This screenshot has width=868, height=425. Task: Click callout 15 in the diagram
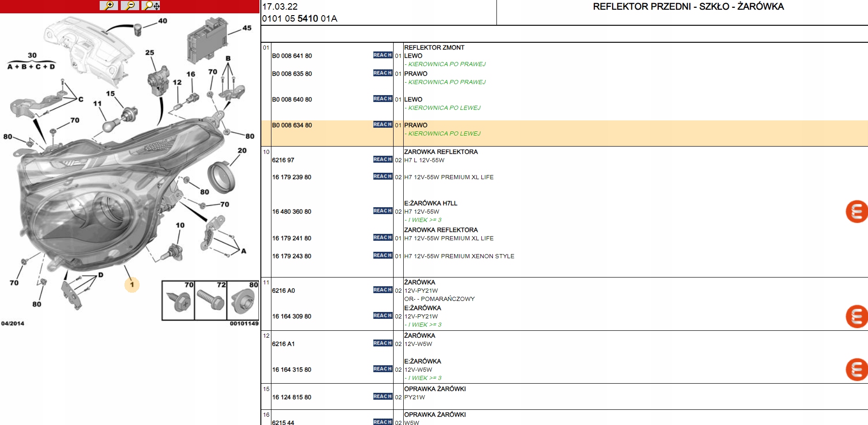tap(110, 93)
